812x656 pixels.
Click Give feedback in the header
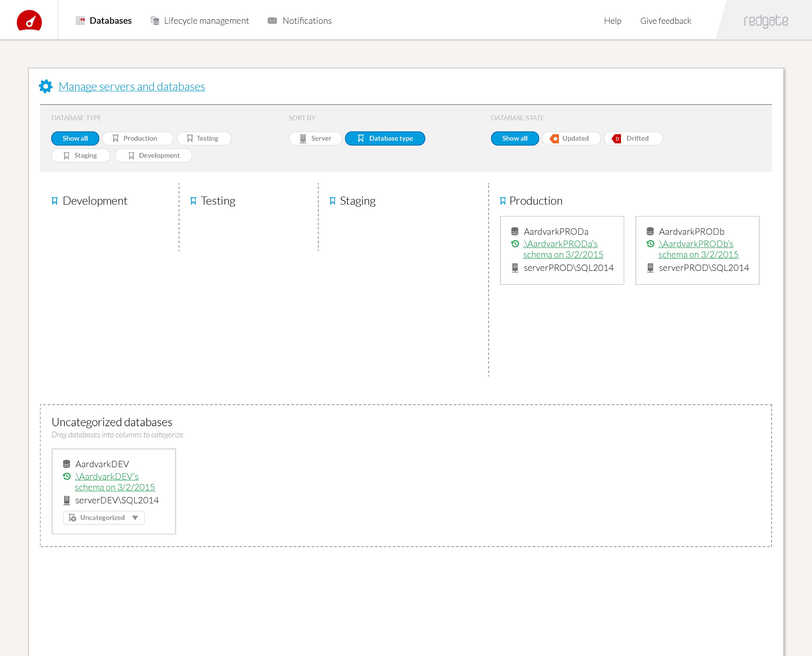(665, 21)
